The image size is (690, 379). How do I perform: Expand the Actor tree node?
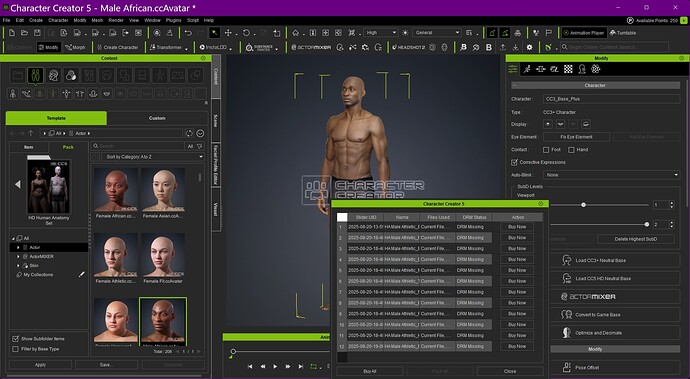pos(18,247)
